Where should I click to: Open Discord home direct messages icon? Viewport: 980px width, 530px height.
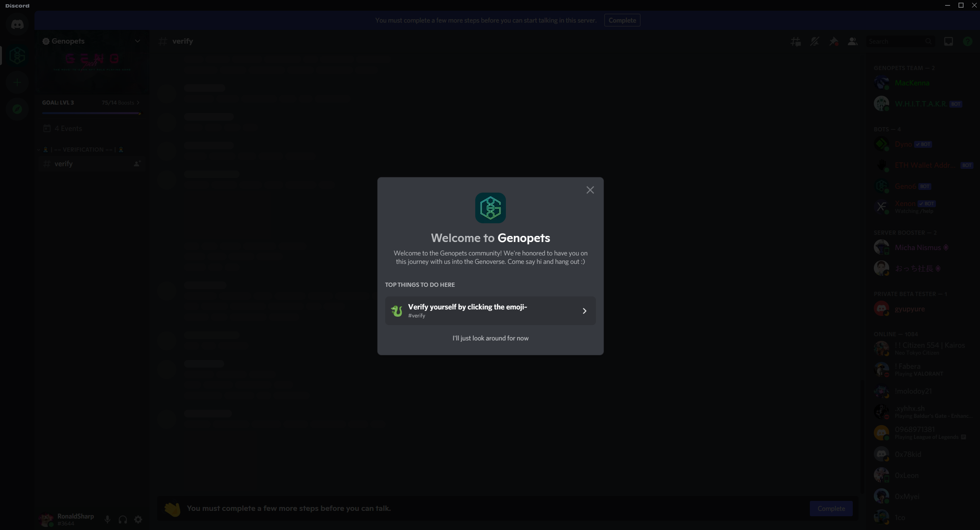(17, 25)
